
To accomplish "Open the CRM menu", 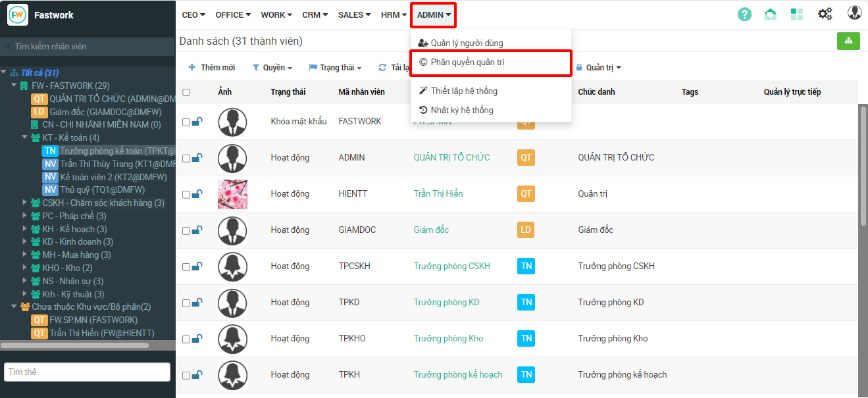I will (315, 14).
